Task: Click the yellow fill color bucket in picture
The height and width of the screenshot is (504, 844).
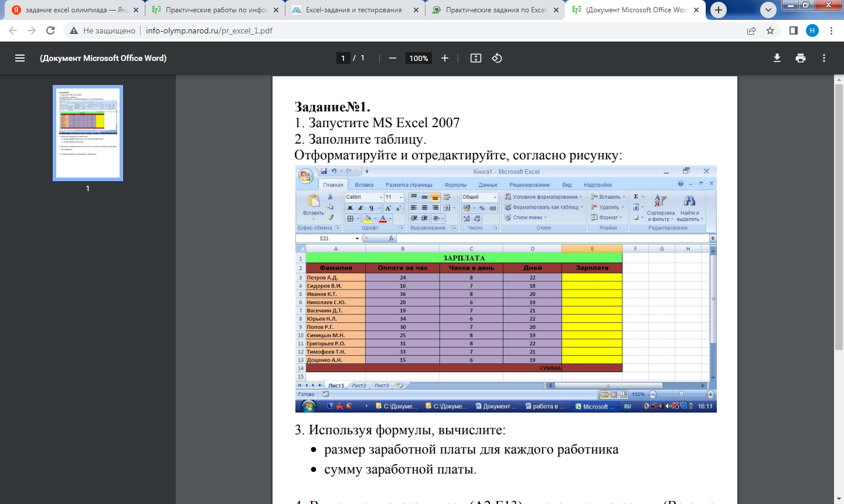Action: [x=367, y=219]
